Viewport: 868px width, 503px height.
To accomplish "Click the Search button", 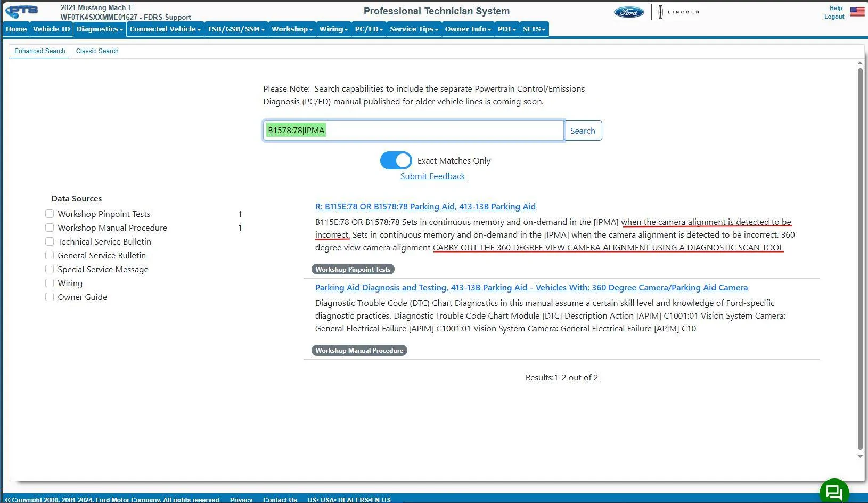I will pos(583,131).
